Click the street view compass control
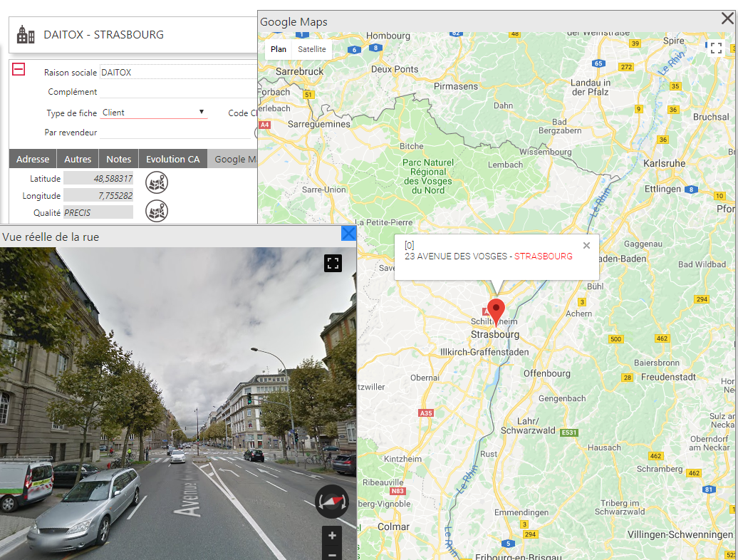This screenshot has width=738, height=560. [x=332, y=502]
